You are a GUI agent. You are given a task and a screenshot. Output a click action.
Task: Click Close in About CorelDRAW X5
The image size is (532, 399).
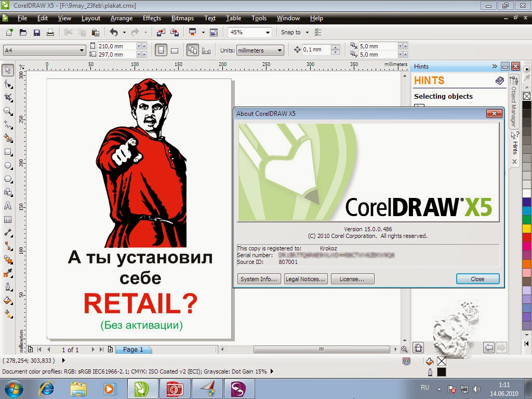pos(478,279)
